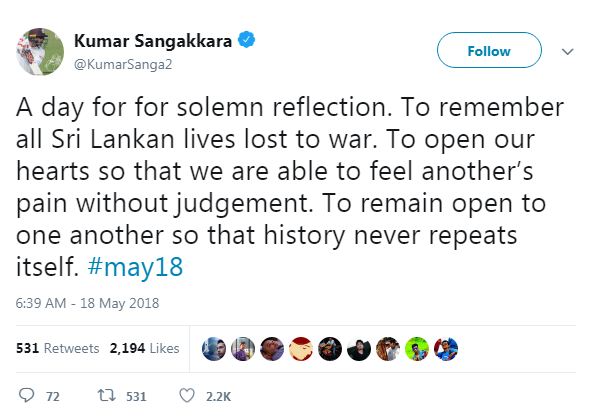Follow Kumar Sangakkara
The width and height of the screenshot is (591, 418).
coord(489,50)
